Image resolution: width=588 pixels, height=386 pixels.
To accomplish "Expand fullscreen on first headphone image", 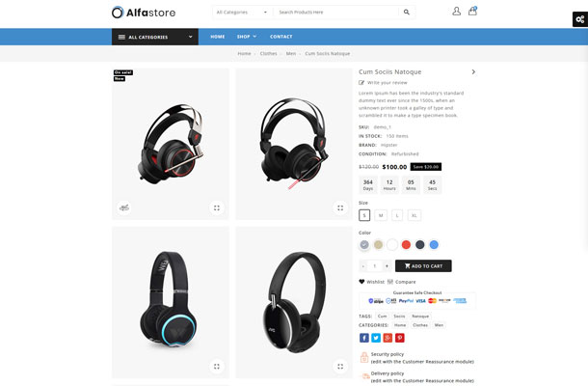I will click(x=217, y=207).
